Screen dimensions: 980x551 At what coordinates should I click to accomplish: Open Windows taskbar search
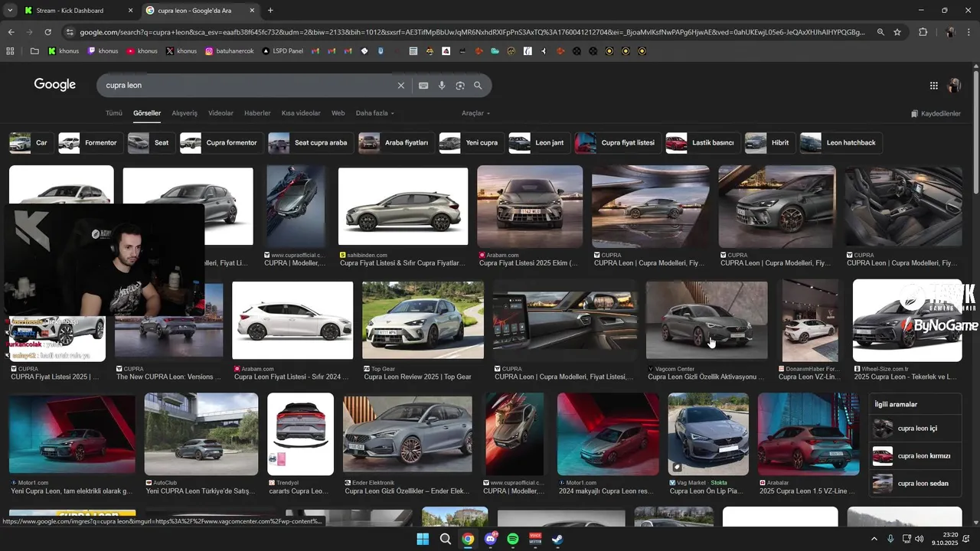point(446,539)
